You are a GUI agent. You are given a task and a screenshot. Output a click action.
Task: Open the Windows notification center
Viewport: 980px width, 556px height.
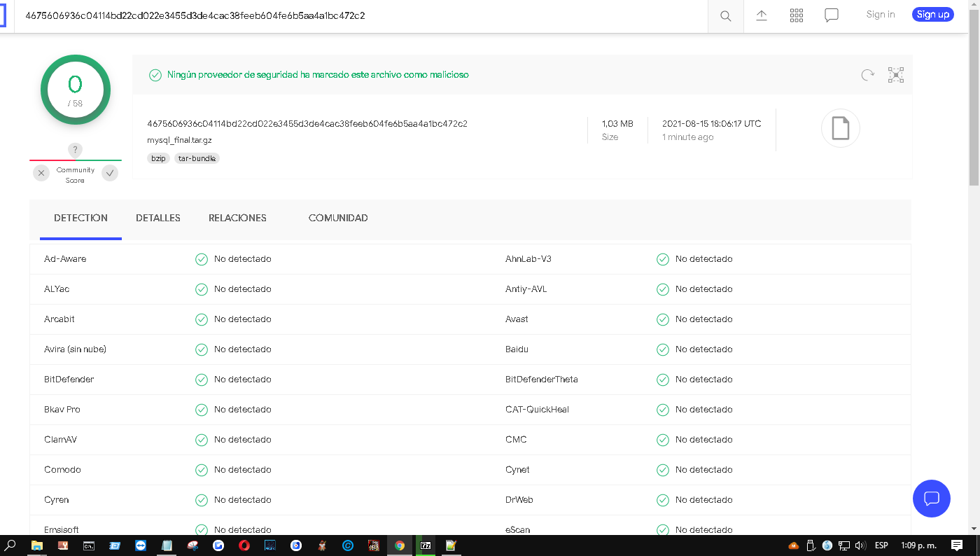pyautogui.click(x=957, y=545)
